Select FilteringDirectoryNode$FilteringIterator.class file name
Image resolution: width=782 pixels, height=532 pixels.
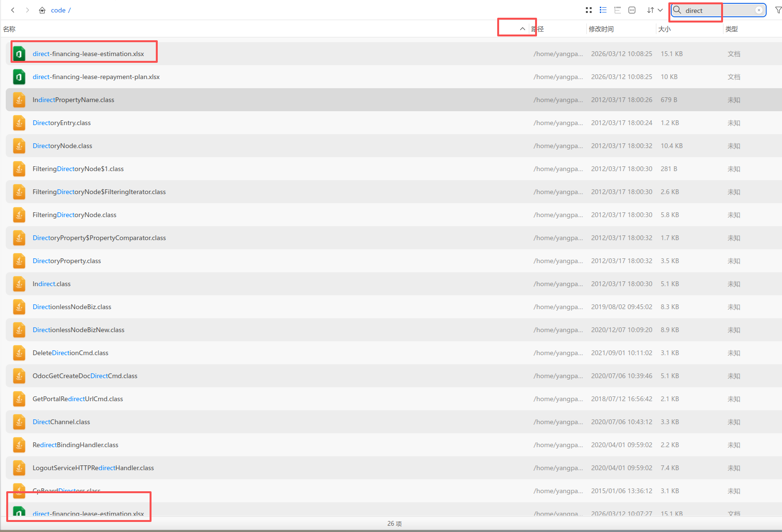[99, 192]
